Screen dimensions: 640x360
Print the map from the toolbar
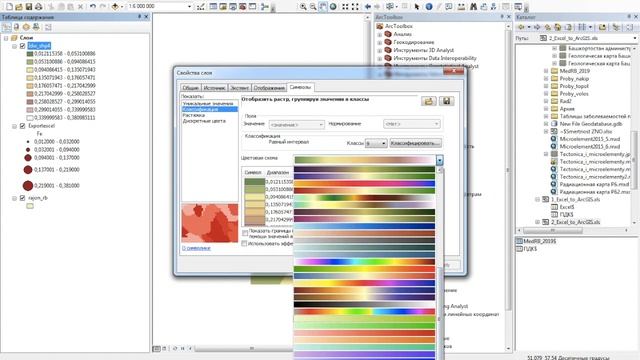pos(38,7)
